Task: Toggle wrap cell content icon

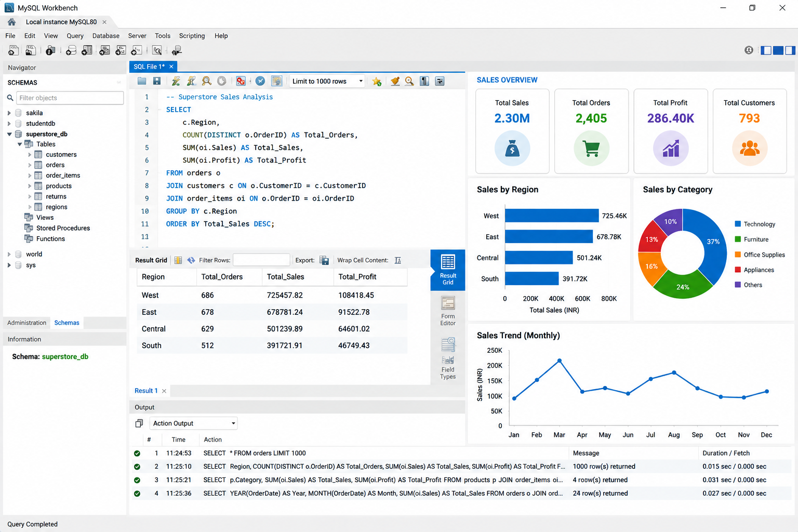Action: click(x=398, y=260)
